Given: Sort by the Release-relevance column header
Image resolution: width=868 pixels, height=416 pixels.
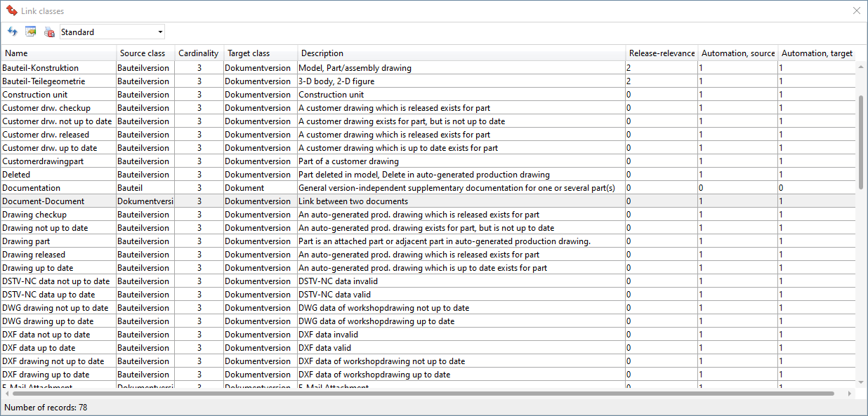Looking at the screenshot, I should 662,53.
